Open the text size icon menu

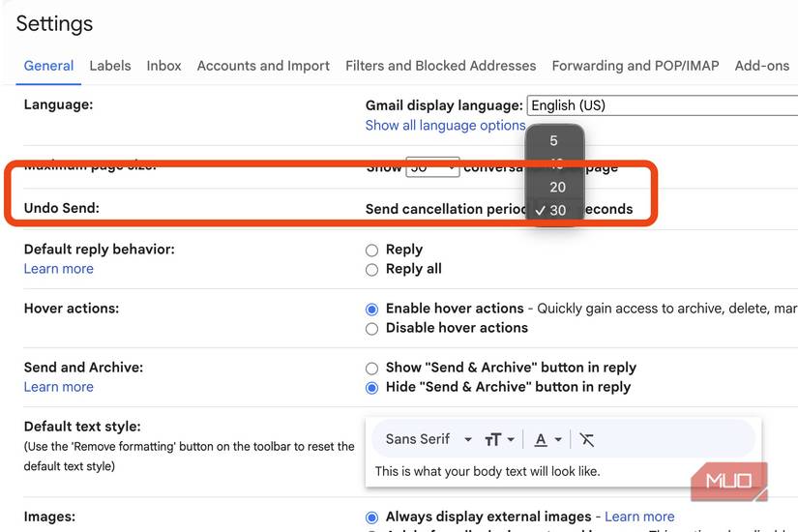click(499, 439)
